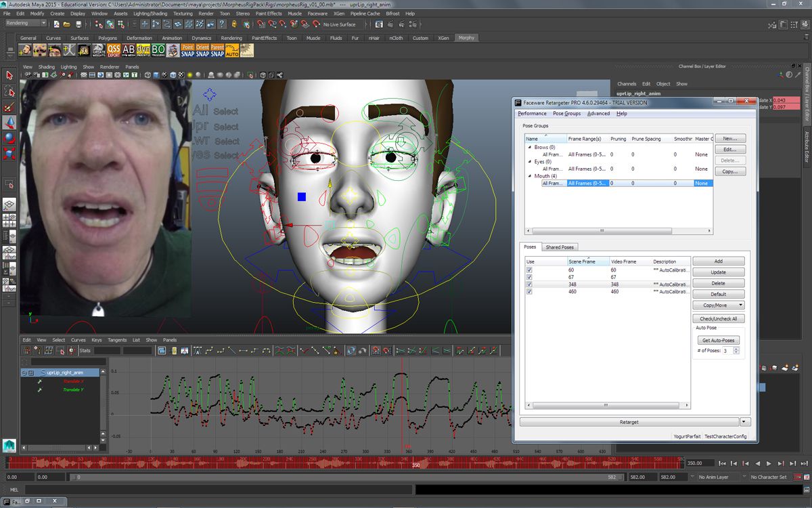Activate the Orient SNAP shelf button
This screenshot has width=812, height=508.
[202, 51]
